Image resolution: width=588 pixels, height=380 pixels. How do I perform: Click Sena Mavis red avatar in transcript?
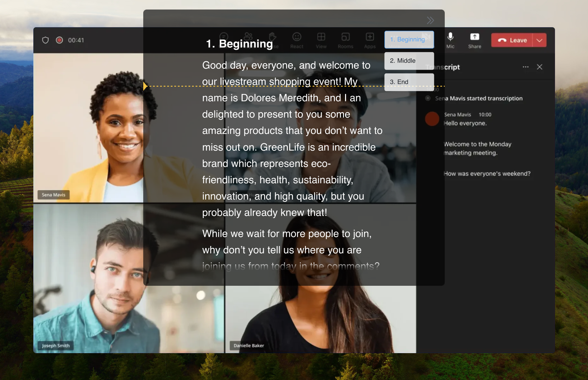click(x=432, y=119)
